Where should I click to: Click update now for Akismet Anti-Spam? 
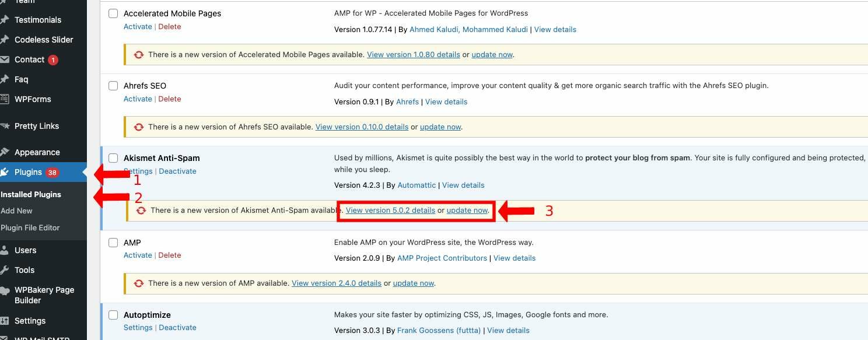click(x=467, y=211)
